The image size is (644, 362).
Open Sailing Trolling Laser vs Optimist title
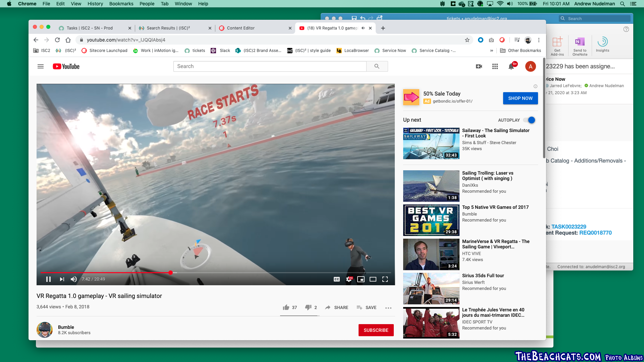click(488, 176)
